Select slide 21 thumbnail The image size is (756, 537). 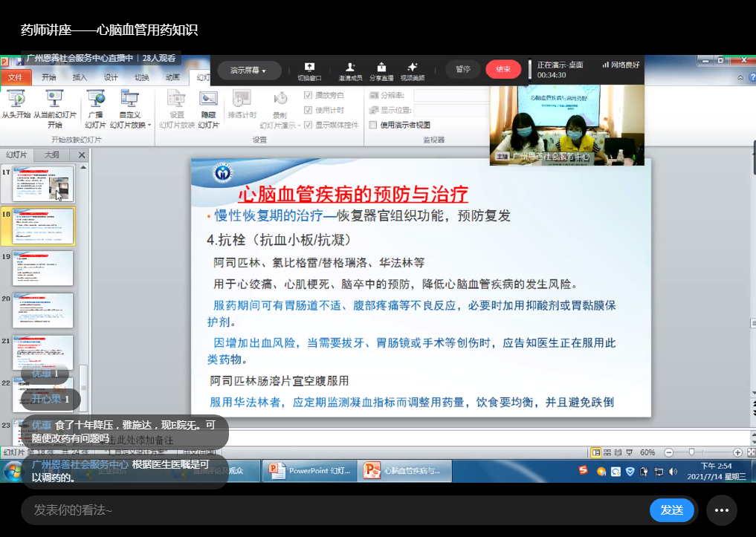[43, 353]
